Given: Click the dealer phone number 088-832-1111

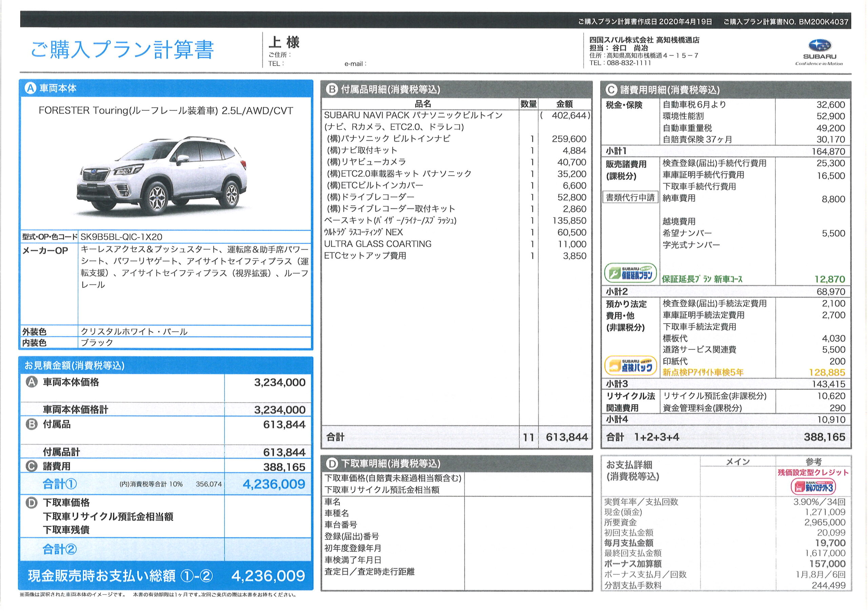Looking at the screenshot, I should tap(629, 63).
